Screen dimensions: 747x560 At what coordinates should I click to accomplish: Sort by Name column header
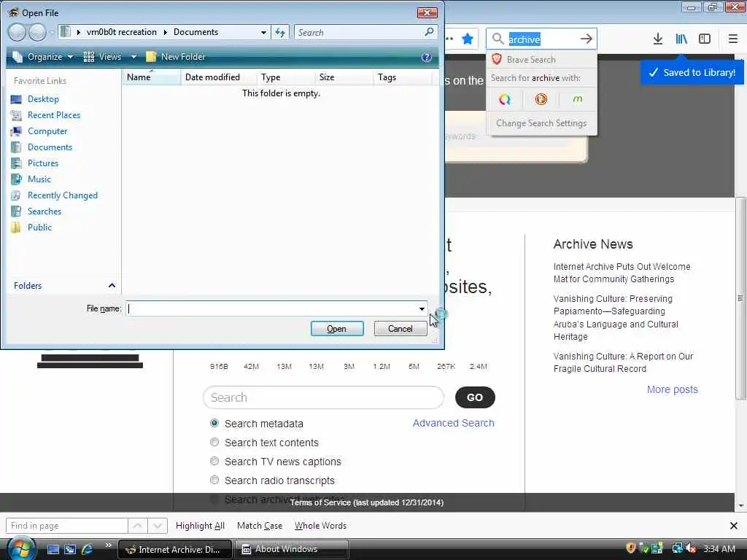pos(152,77)
